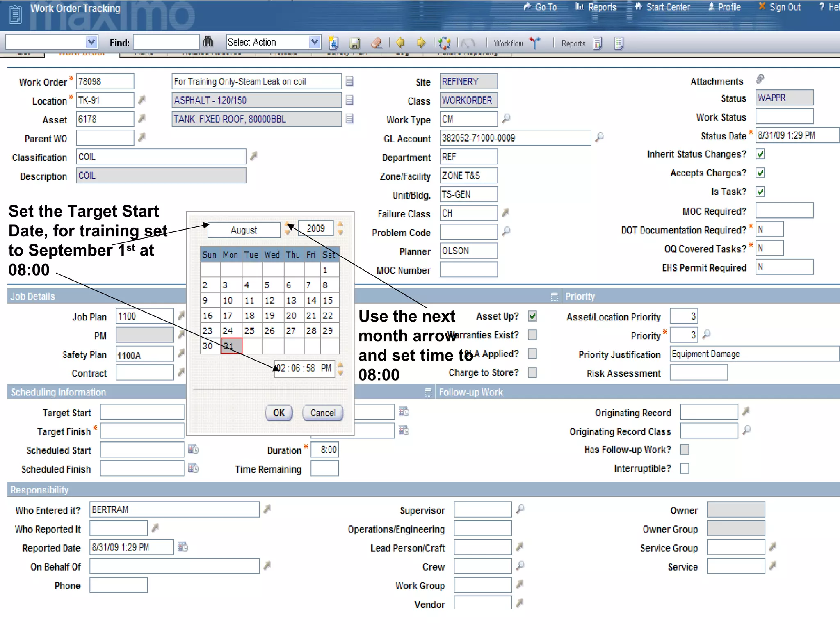Open the Failure Class detail menu icon

pos(506,212)
